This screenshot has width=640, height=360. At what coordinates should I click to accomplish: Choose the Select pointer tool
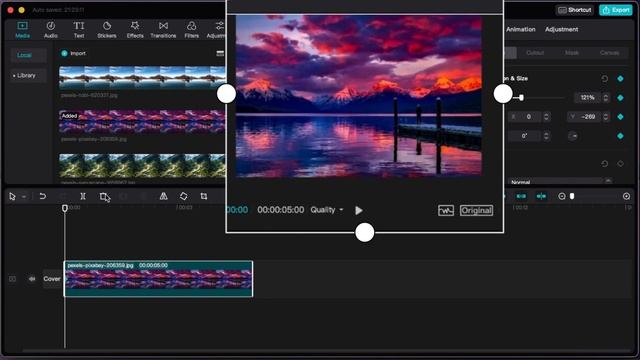12,196
